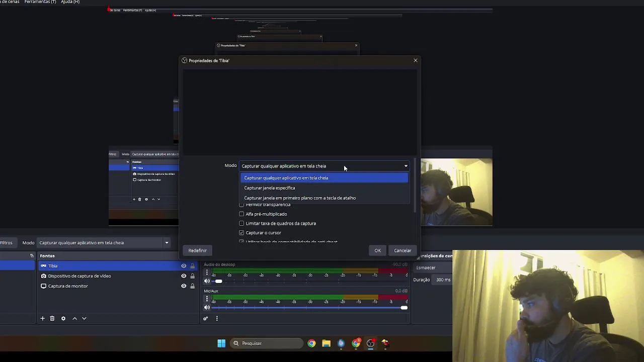Click the monitor icon of Captura de monitor

click(x=44, y=286)
